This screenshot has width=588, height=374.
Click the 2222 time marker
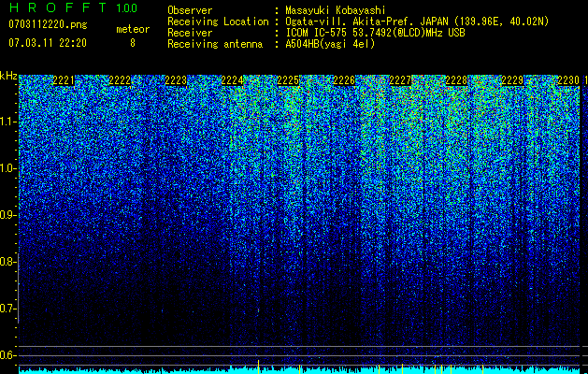[x=120, y=80]
